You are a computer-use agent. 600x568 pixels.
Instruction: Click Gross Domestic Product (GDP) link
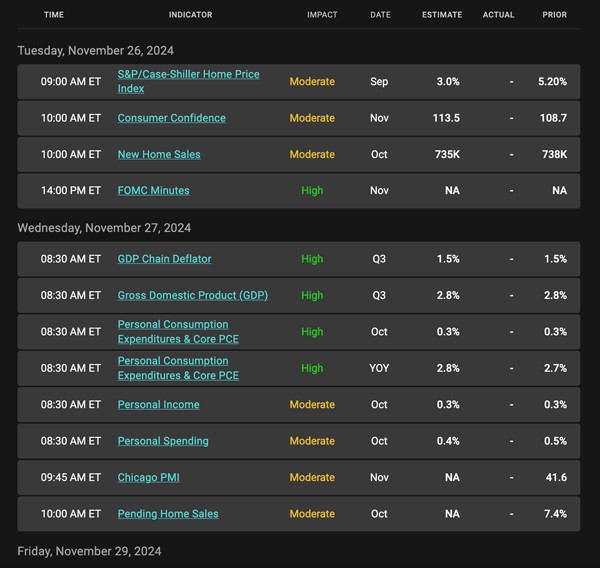pos(192,295)
